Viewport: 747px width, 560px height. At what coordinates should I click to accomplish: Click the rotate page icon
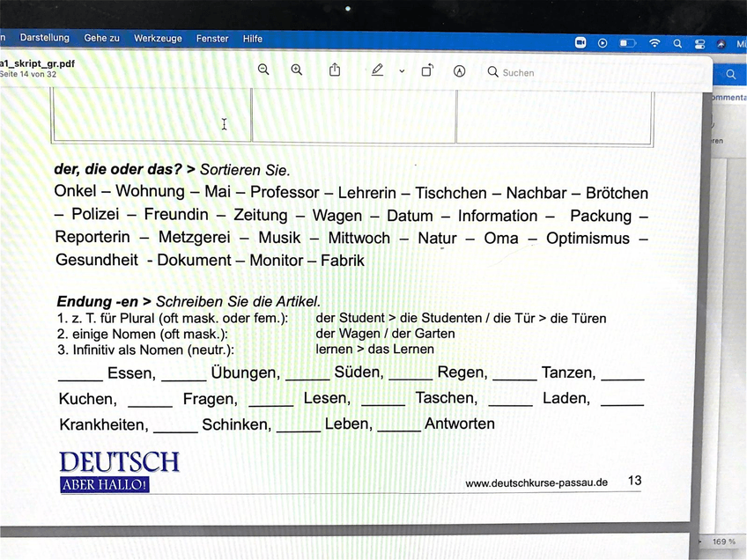tap(428, 70)
